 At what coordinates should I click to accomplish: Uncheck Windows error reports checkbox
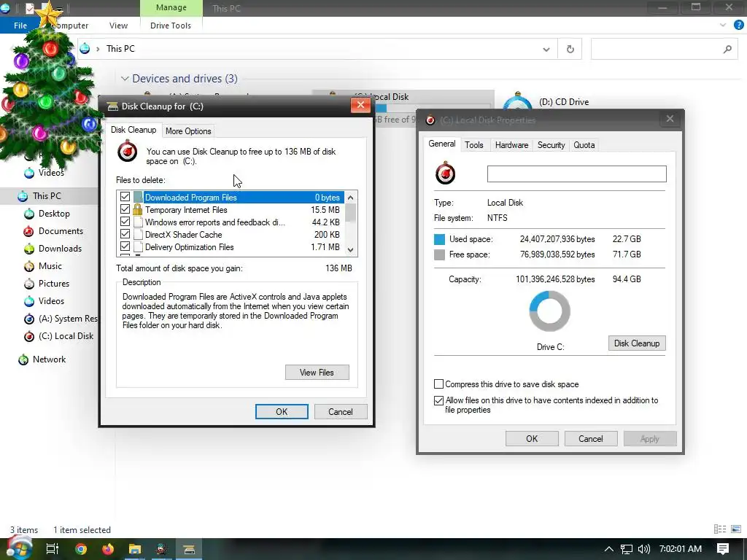pos(125,222)
